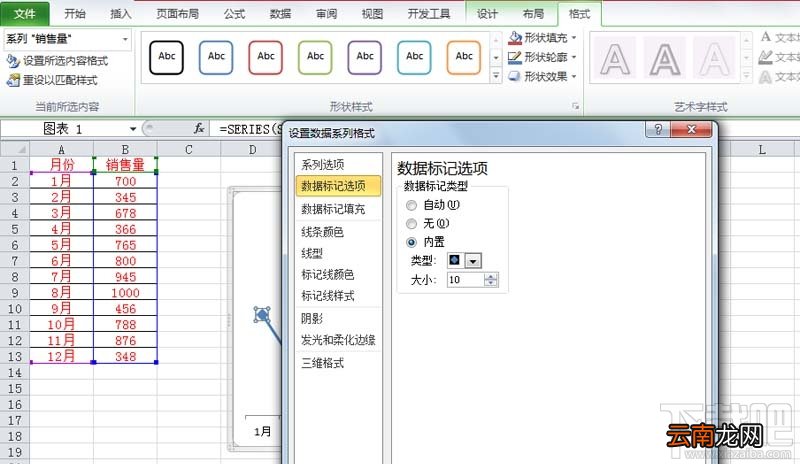Choose the second WordArt style A
The width and height of the screenshot is (800, 464).
[664, 58]
